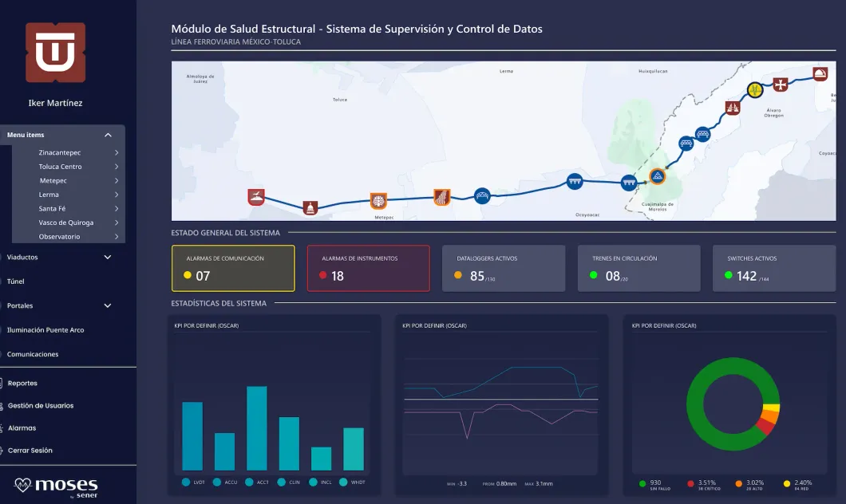Expand the Lerma row arrow

click(x=117, y=195)
